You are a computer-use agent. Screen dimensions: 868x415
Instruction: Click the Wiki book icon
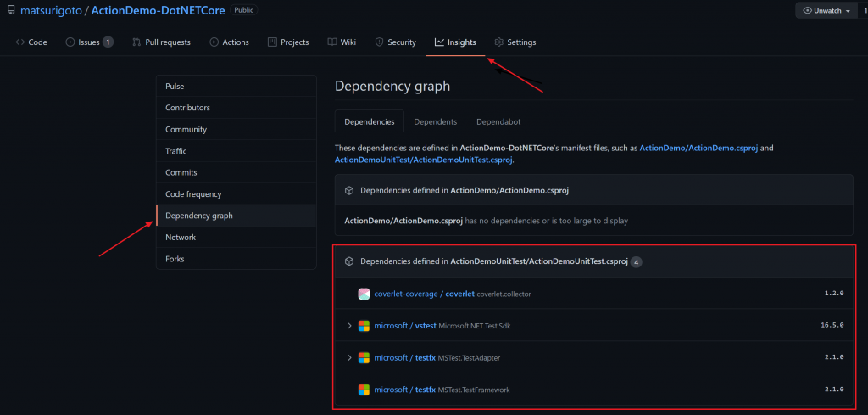pyautogui.click(x=331, y=42)
